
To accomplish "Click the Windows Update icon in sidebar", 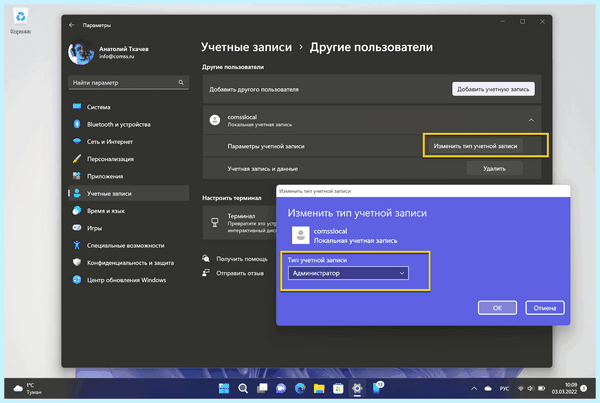I will 77,279.
